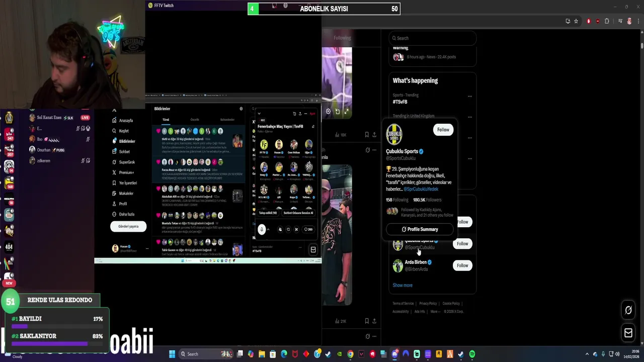Image resolution: width=644 pixels, height=362 pixels.
Task: Bookmark this page star in browser
Action: tap(576, 21)
